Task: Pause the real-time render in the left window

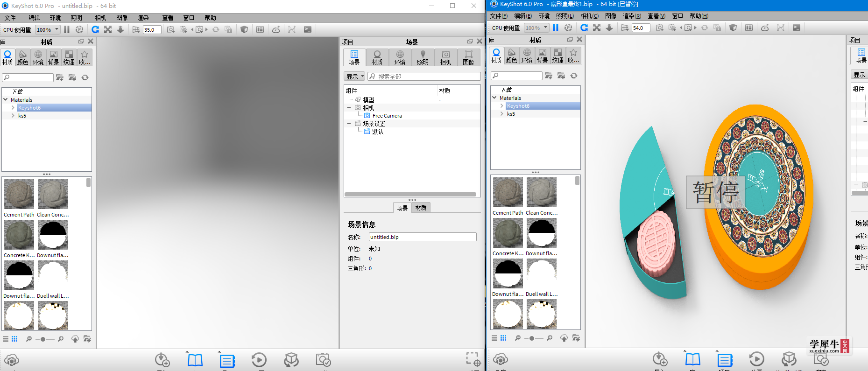Action: [x=67, y=29]
